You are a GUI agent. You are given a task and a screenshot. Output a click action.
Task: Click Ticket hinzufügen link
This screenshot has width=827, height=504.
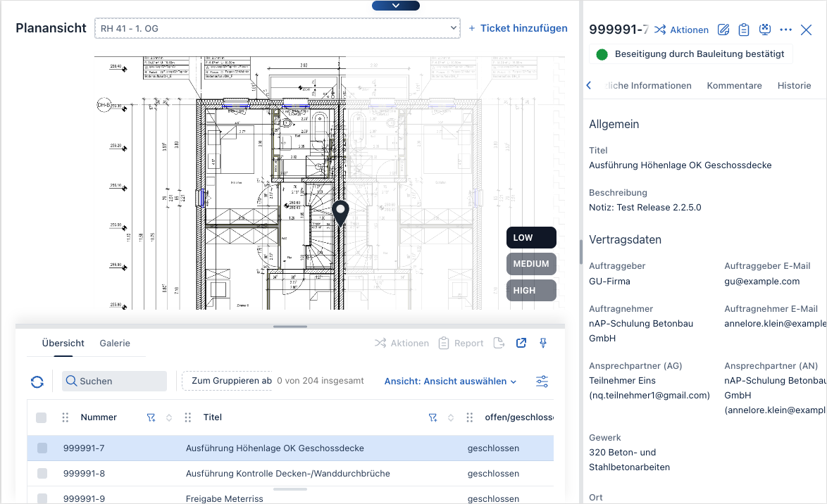[518, 28]
